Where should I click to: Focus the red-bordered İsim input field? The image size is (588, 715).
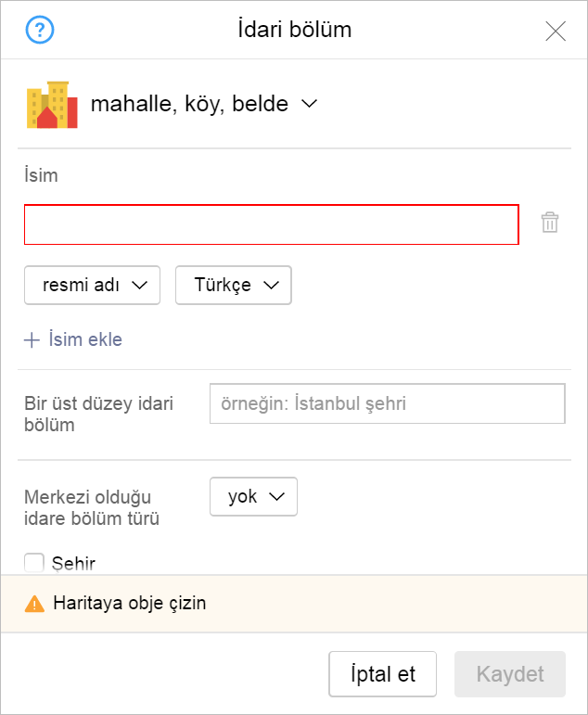(x=272, y=224)
